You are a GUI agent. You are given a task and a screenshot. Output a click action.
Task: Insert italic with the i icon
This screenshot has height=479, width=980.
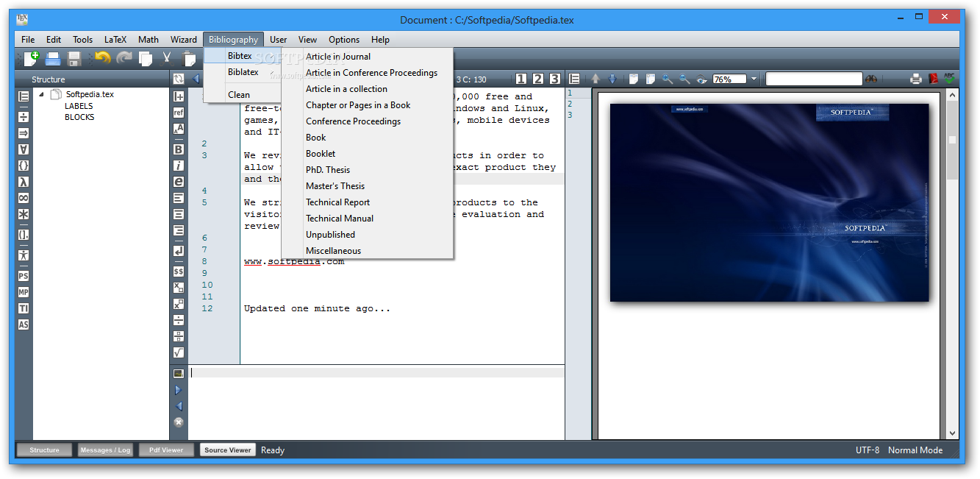178,166
